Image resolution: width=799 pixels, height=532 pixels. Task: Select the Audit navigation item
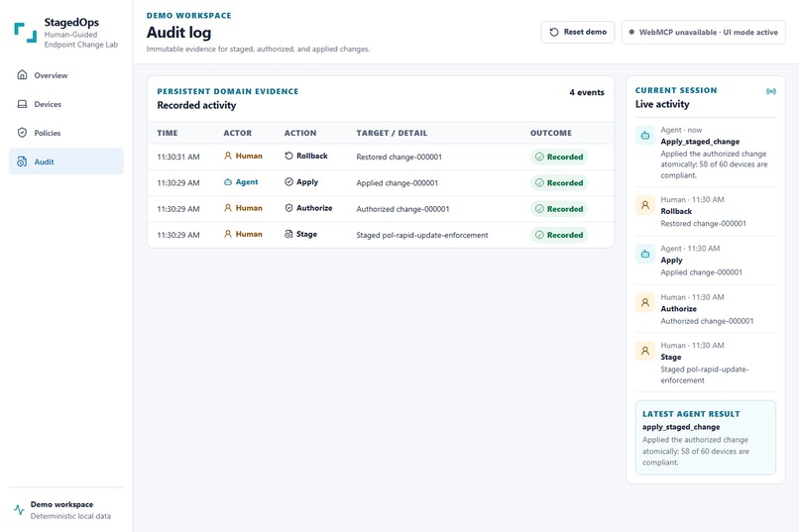click(66, 161)
